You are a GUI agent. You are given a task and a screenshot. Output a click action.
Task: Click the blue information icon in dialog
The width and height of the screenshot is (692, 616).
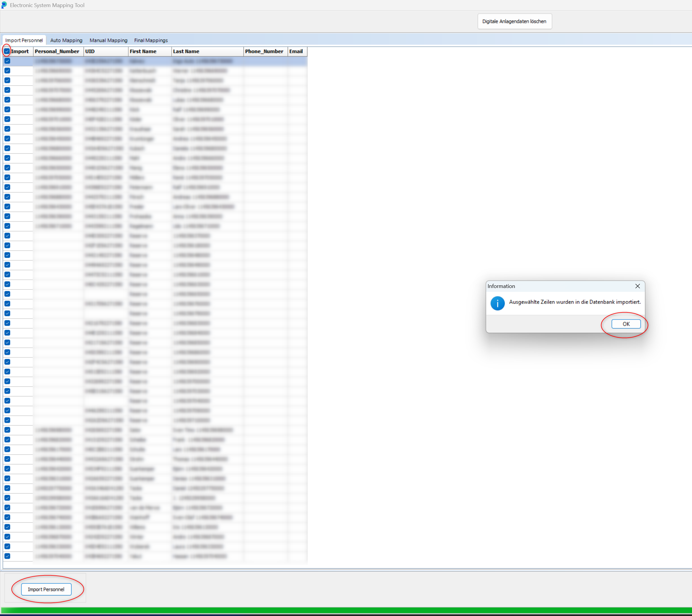click(497, 303)
